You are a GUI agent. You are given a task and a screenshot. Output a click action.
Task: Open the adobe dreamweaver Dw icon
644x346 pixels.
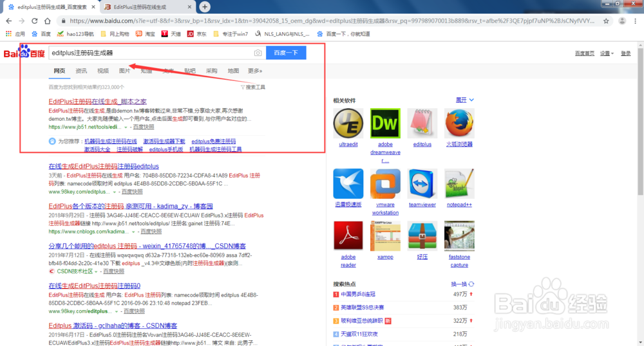click(x=385, y=123)
